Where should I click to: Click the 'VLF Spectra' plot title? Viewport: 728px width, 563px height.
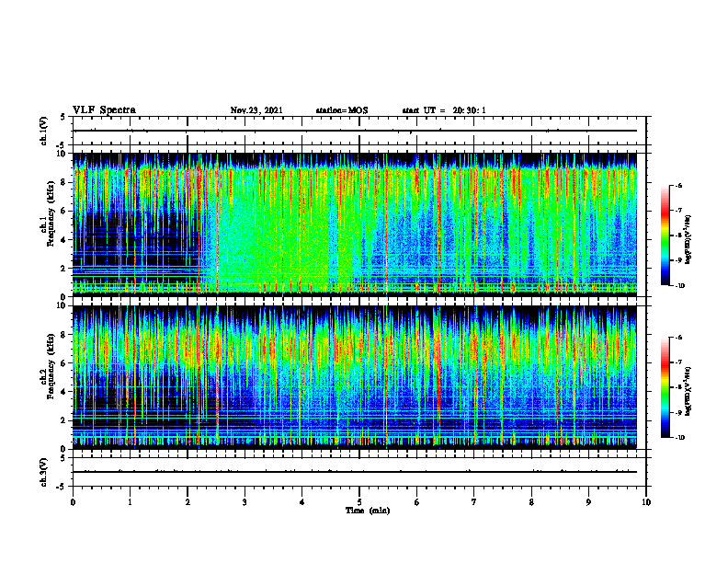tap(105, 110)
